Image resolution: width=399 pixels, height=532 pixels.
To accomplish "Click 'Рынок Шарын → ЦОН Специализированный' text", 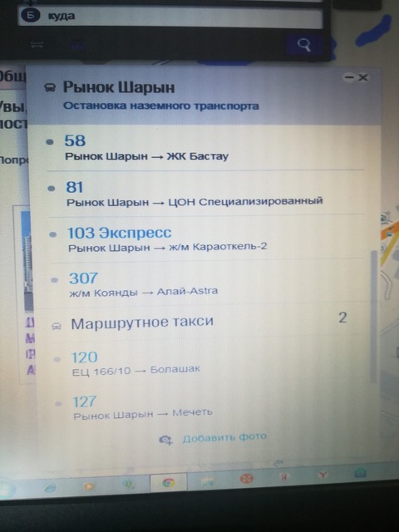I will (x=195, y=202).
